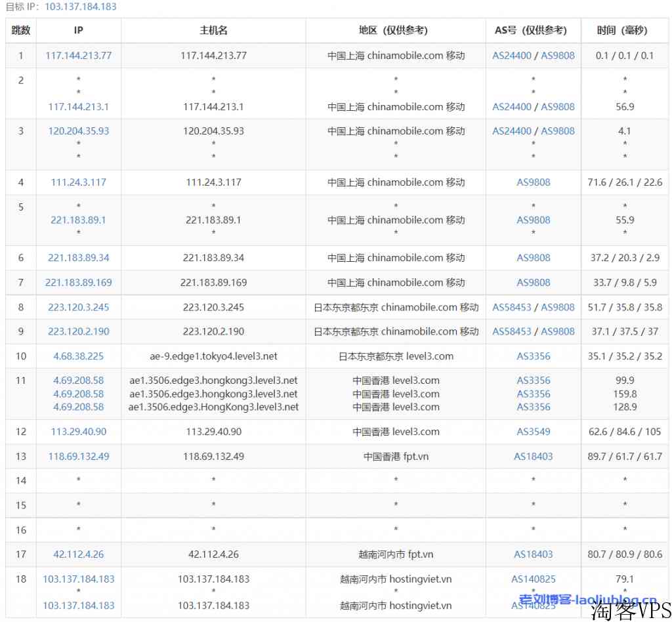Select hop number 16 cell
This screenshot has width=672, height=622.
tap(20, 530)
